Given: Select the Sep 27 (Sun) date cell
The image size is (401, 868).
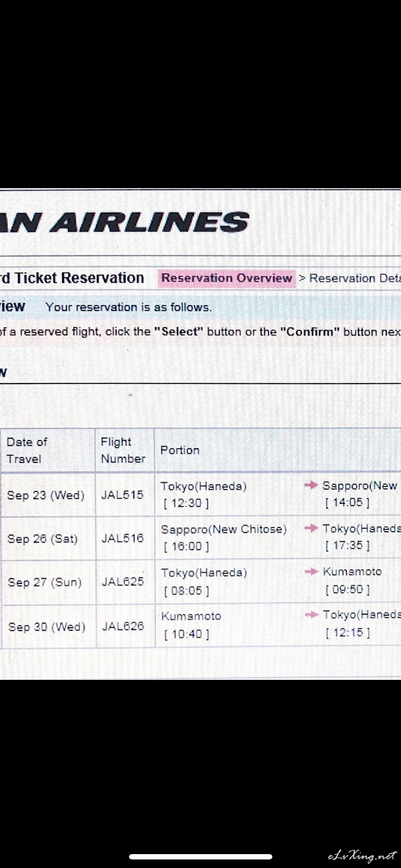Looking at the screenshot, I should coord(45,582).
